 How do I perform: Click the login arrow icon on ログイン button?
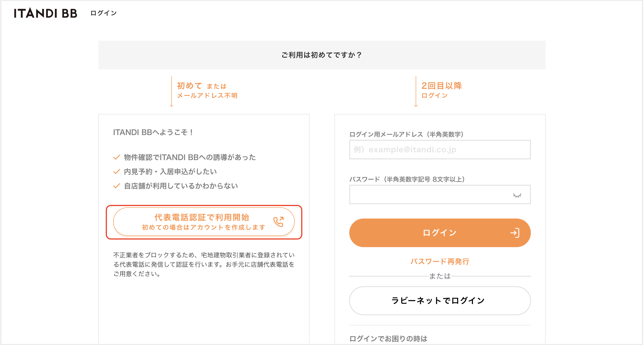(x=515, y=233)
